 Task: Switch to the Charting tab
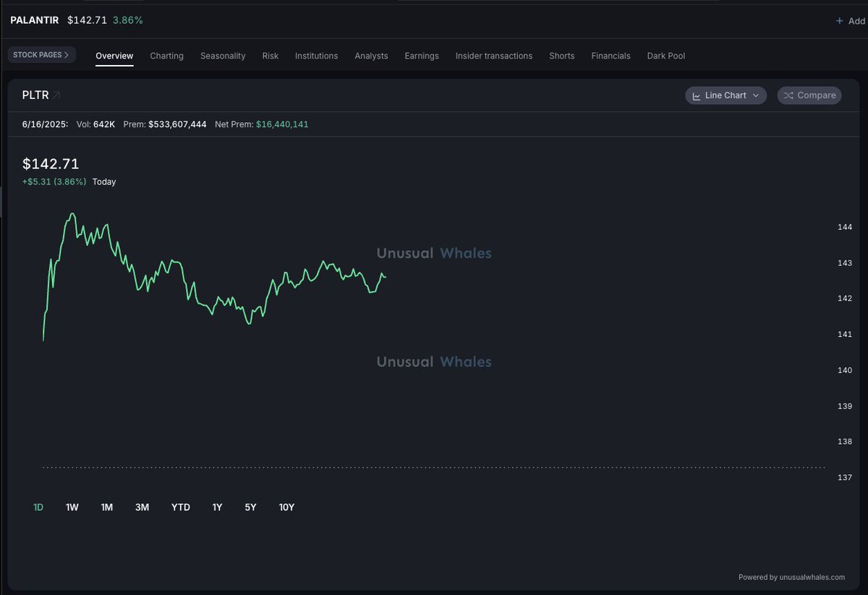click(x=166, y=56)
